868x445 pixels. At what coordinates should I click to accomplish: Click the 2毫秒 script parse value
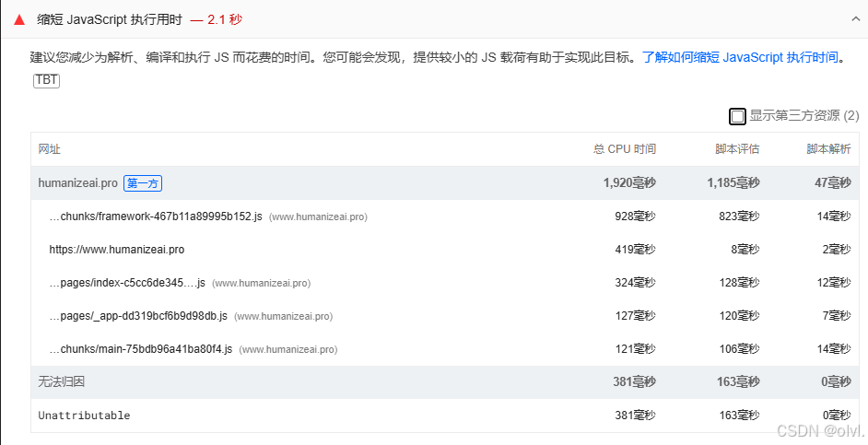coord(837,250)
